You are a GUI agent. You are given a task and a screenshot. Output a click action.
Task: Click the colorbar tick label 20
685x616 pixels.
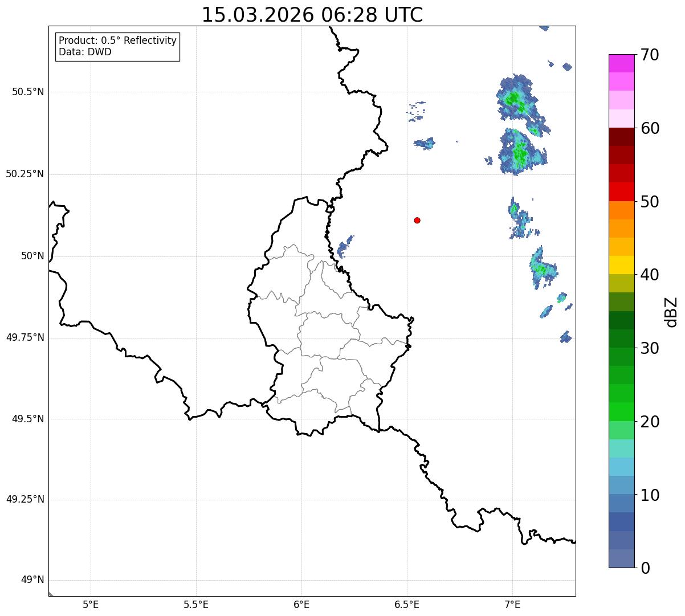pyautogui.click(x=650, y=422)
